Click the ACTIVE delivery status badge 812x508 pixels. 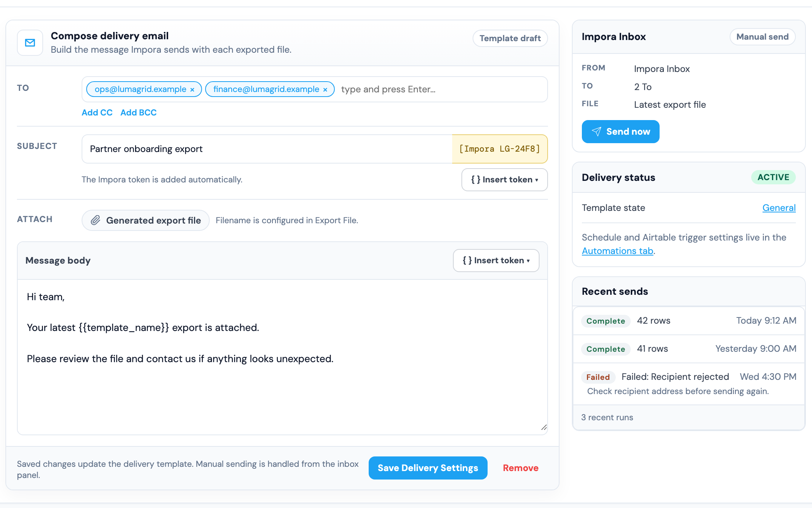(x=773, y=177)
